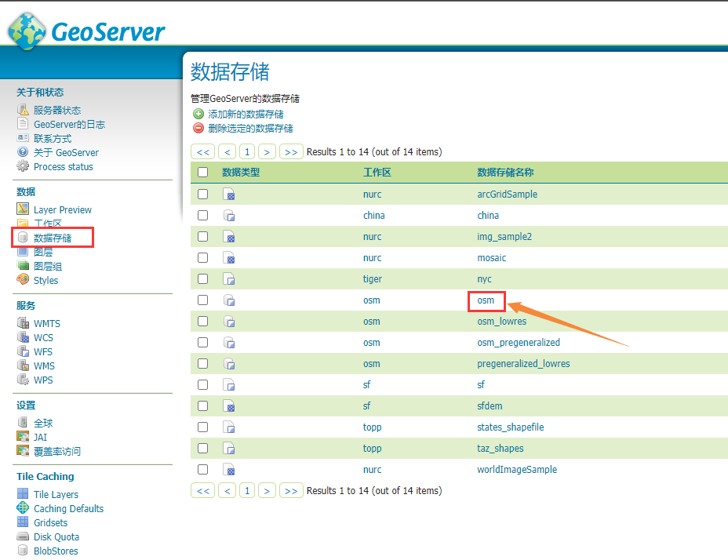
Task: Select Caching Defaults in the sidebar
Action: pyautogui.click(x=24, y=508)
